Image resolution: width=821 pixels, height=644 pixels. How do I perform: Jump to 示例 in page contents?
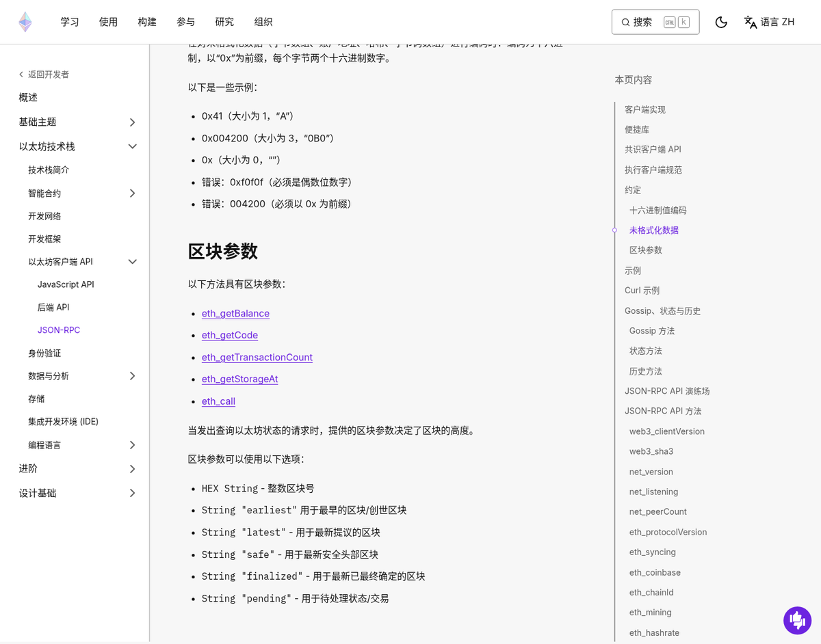633,270
